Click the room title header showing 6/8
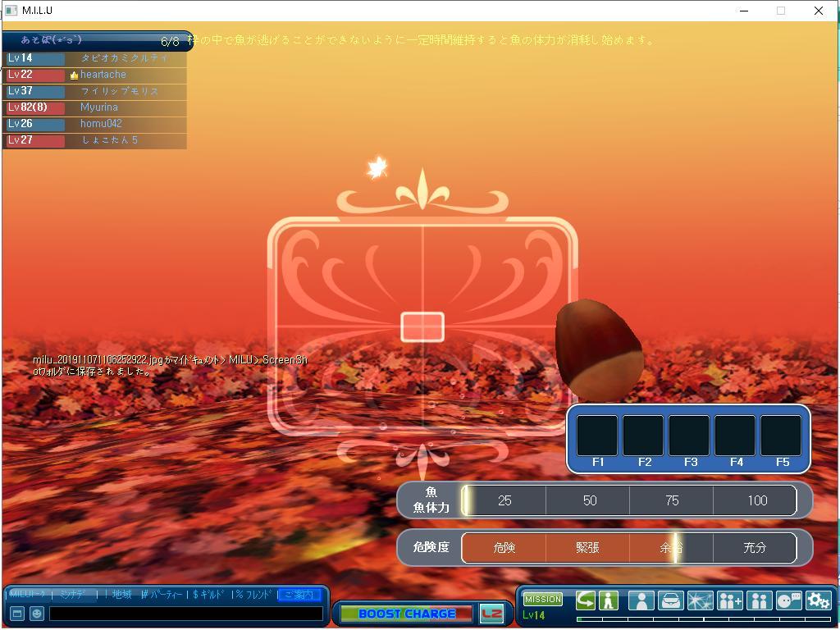This screenshot has height=630, width=840. (x=97, y=40)
